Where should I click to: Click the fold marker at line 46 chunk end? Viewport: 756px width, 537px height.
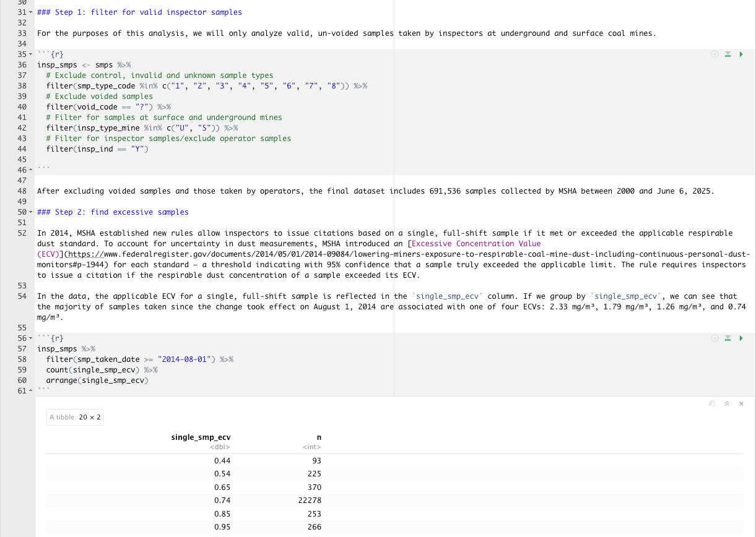click(32, 170)
